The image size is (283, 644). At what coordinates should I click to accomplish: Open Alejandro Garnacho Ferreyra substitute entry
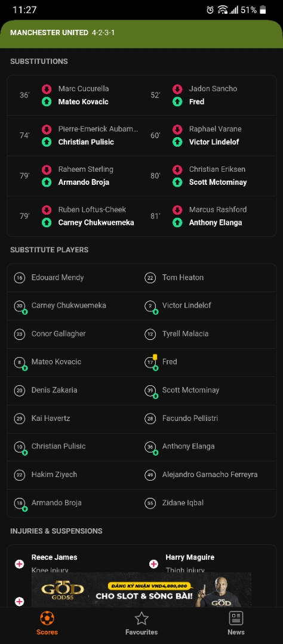210,475
